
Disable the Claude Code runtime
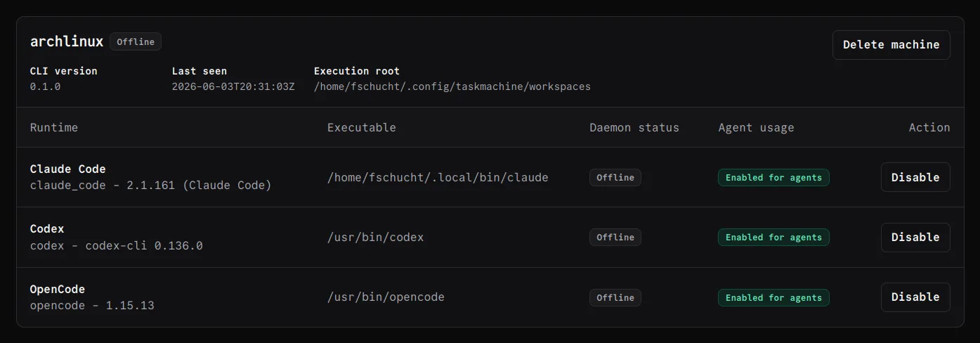pos(915,177)
